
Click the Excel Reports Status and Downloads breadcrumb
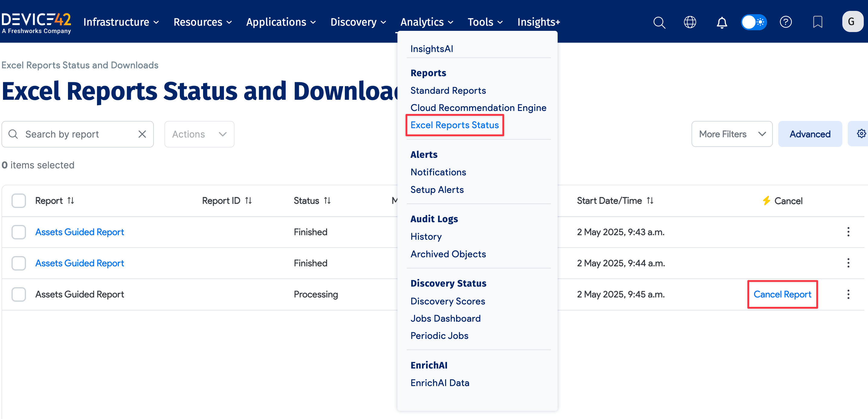80,65
